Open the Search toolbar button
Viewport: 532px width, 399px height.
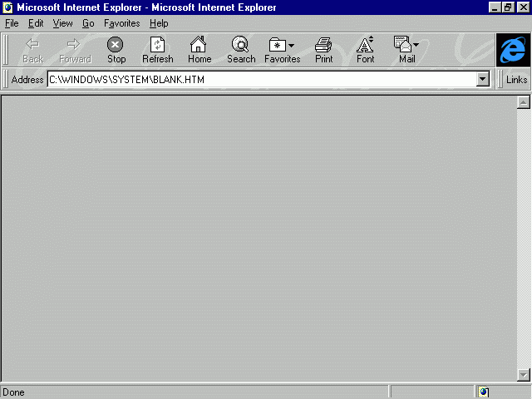[x=241, y=50]
